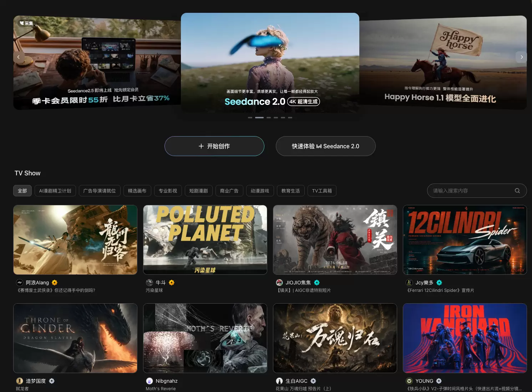Click the next banner arrow
Screen dimensions: 532x392
[521, 57]
